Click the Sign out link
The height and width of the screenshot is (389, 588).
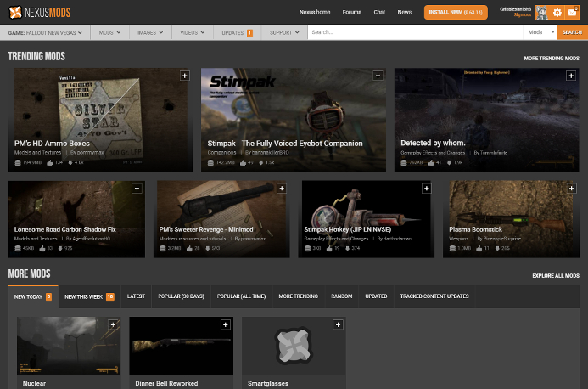click(523, 15)
